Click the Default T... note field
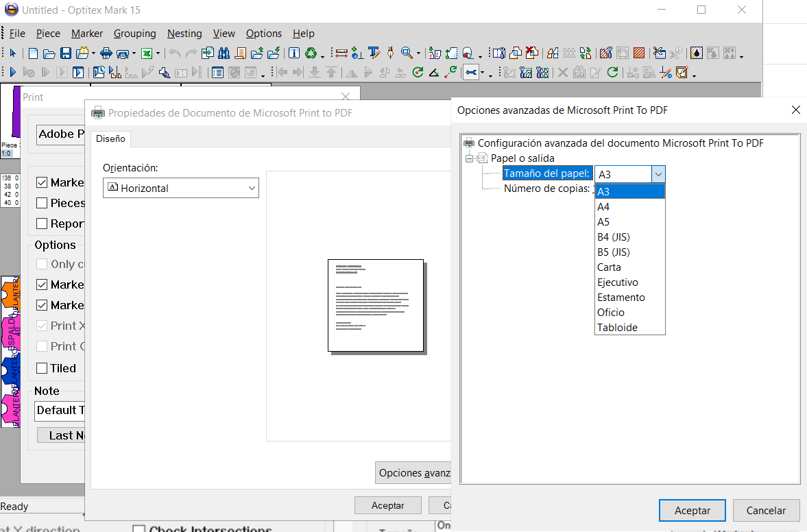 pyautogui.click(x=61, y=411)
